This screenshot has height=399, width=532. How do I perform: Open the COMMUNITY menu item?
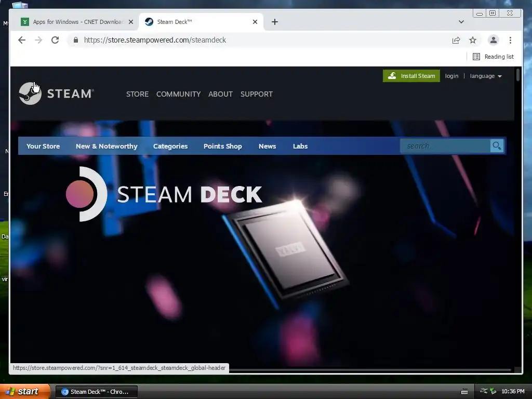coord(179,94)
